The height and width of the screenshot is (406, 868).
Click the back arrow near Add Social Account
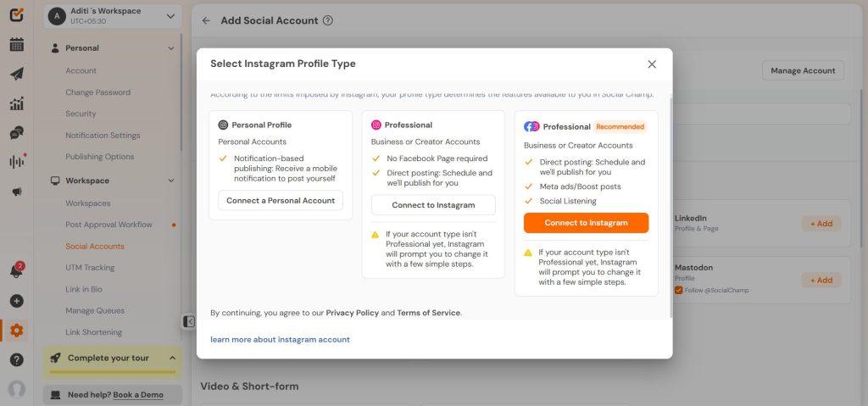coord(206,20)
